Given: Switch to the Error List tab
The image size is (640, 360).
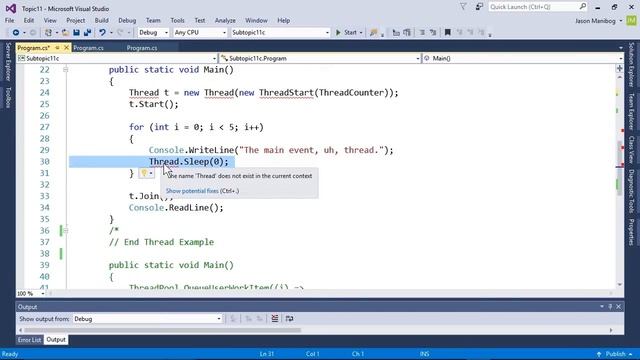Looking at the screenshot, I should coord(29,340).
